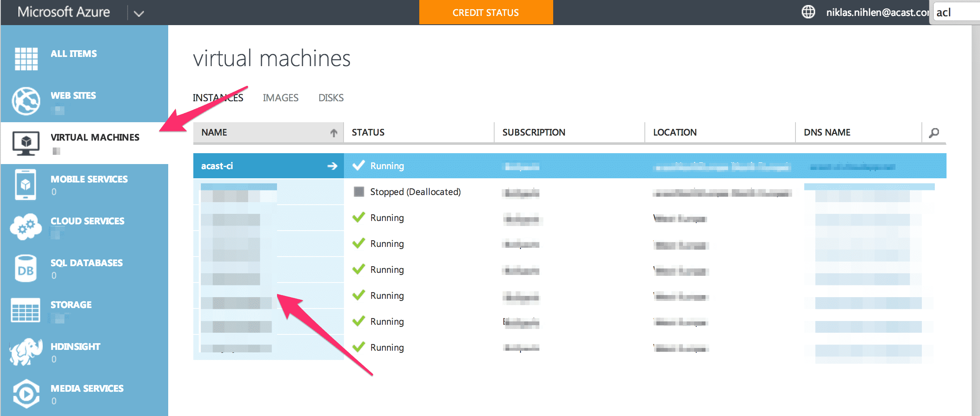Click the search field containing 'acl'
Screen dimensions: 980x416
point(957,13)
